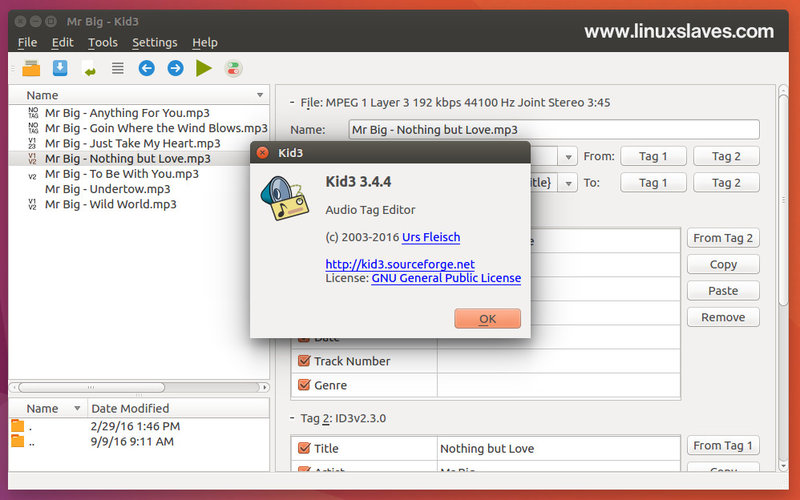Click tag icon beside Goin Where the Wind Blows.mp3

[x=33, y=128]
